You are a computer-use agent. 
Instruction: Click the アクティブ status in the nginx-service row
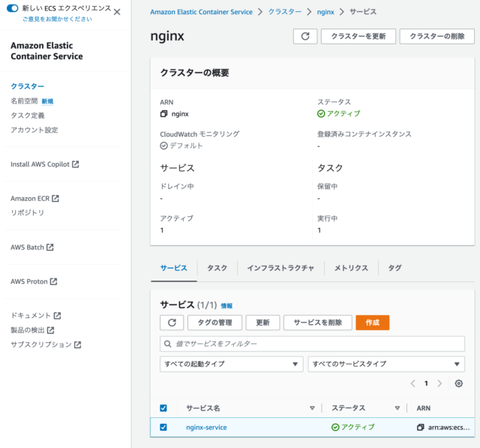[x=353, y=427]
